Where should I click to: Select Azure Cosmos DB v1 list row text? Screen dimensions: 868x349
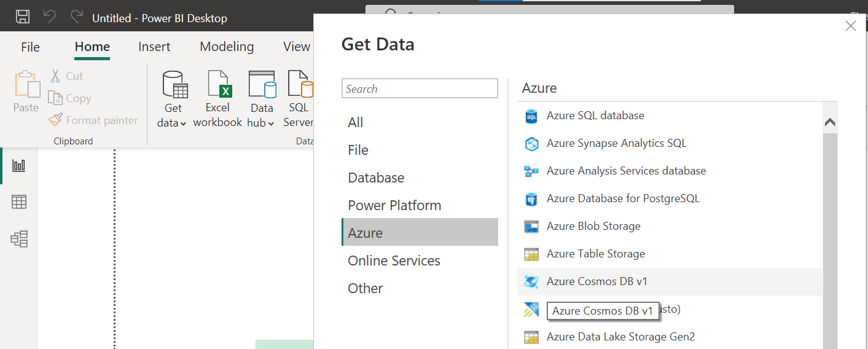point(597,281)
